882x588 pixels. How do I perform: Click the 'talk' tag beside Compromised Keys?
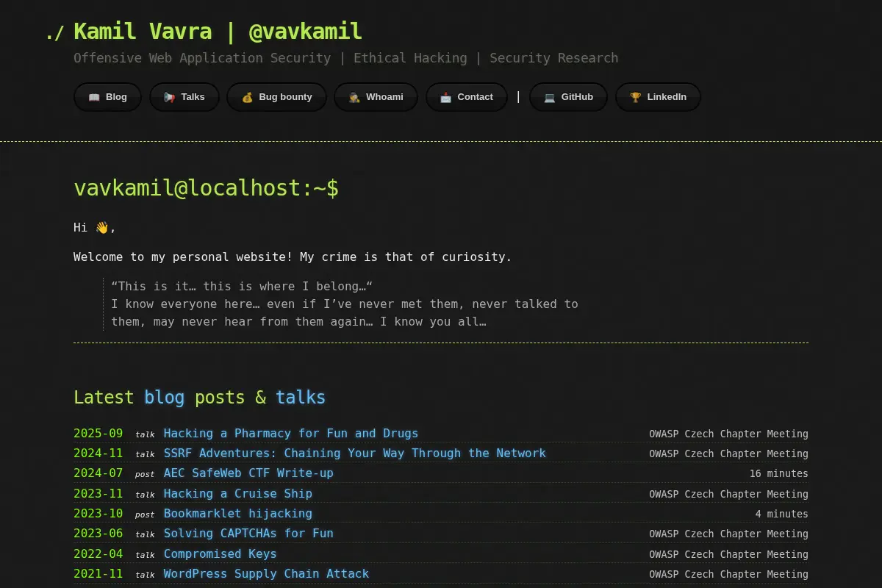click(x=145, y=555)
